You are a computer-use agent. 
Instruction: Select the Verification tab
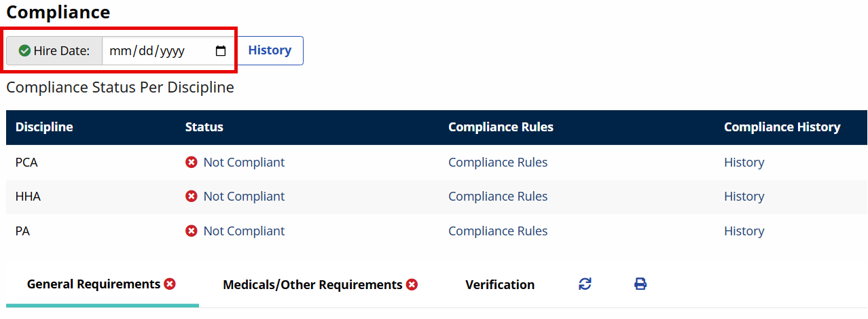500,285
